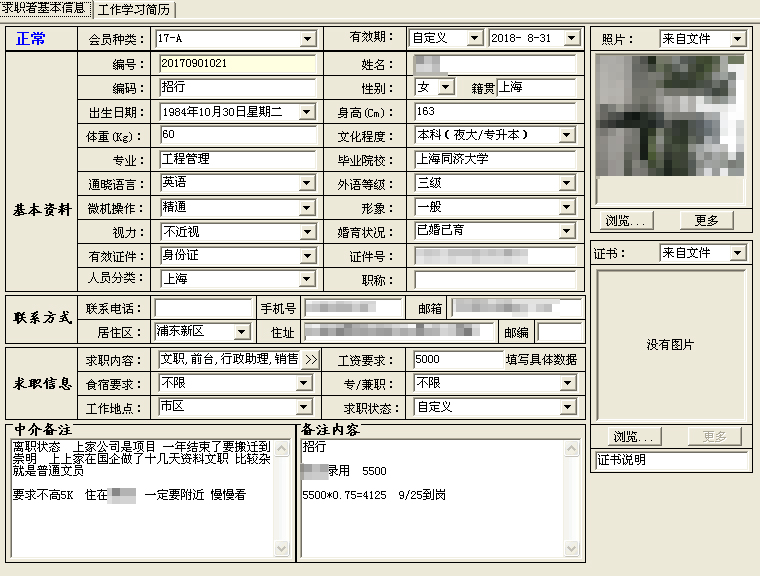Expand the 文化程度 dropdown
This screenshot has width=760, height=576.
point(566,135)
